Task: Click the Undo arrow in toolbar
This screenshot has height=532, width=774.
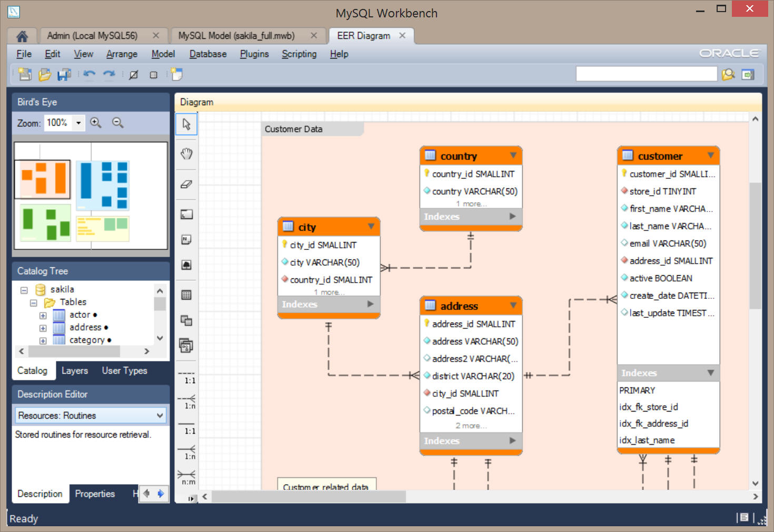Action: coord(89,75)
